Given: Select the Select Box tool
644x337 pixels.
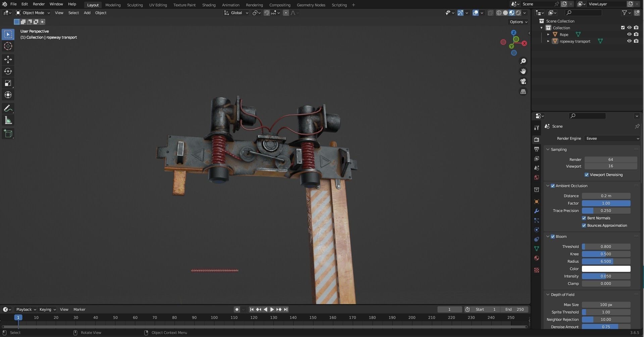Looking at the screenshot, I should point(8,34).
